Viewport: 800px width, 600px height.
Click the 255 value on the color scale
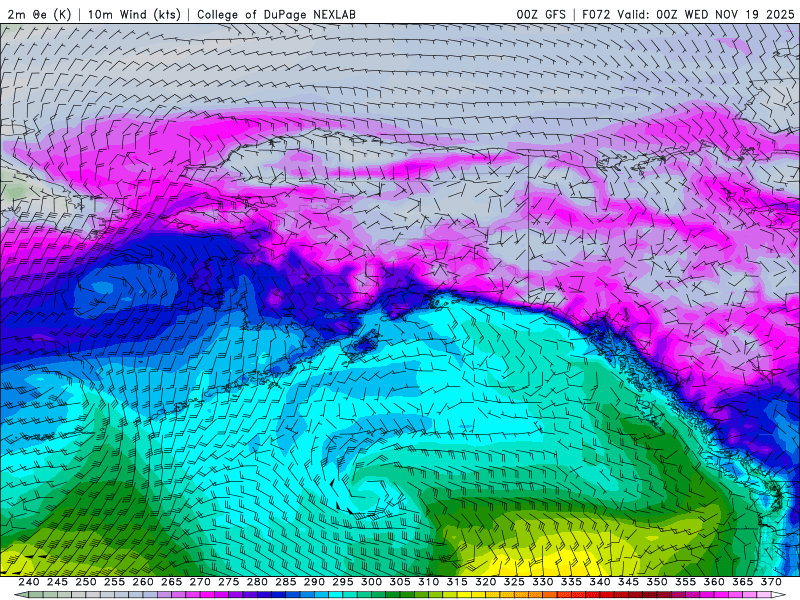pyautogui.click(x=114, y=582)
